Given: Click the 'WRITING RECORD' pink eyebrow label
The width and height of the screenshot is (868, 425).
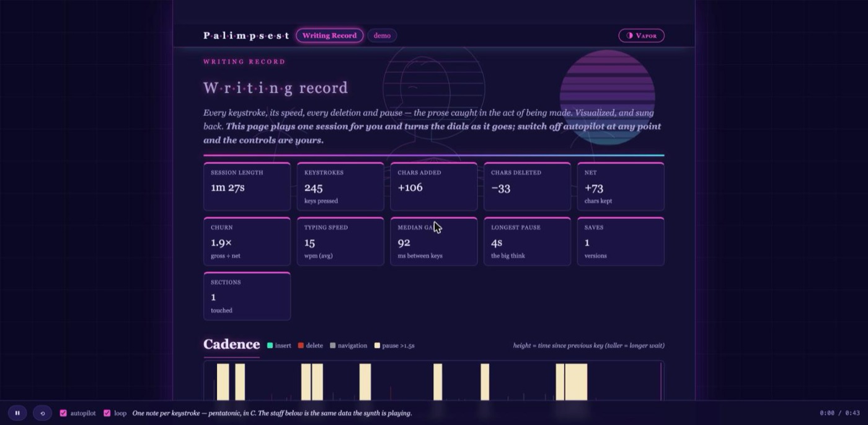Looking at the screenshot, I should 244,61.
